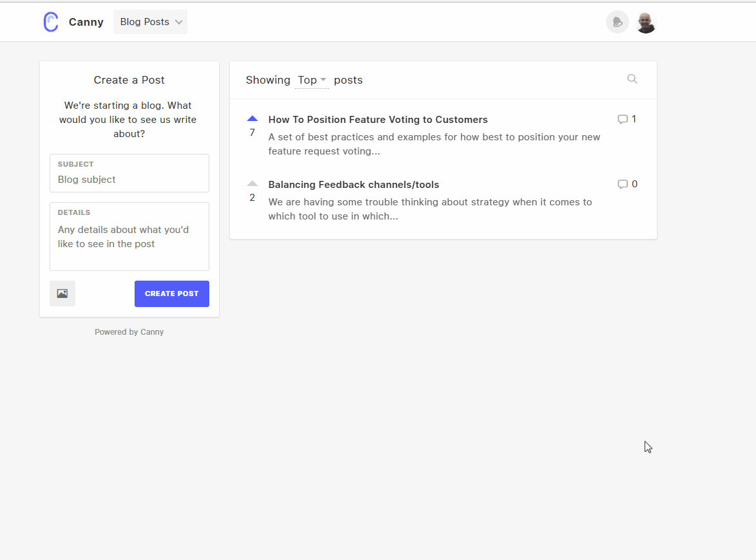Search posts with the magnifier icon
Image resolution: width=756 pixels, height=560 pixels.
(x=632, y=79)
